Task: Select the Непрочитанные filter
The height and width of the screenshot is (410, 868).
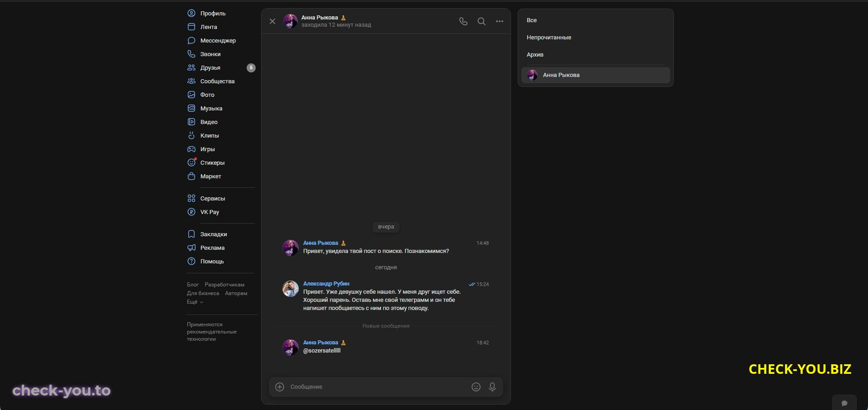Action: (x=596, y=38)
